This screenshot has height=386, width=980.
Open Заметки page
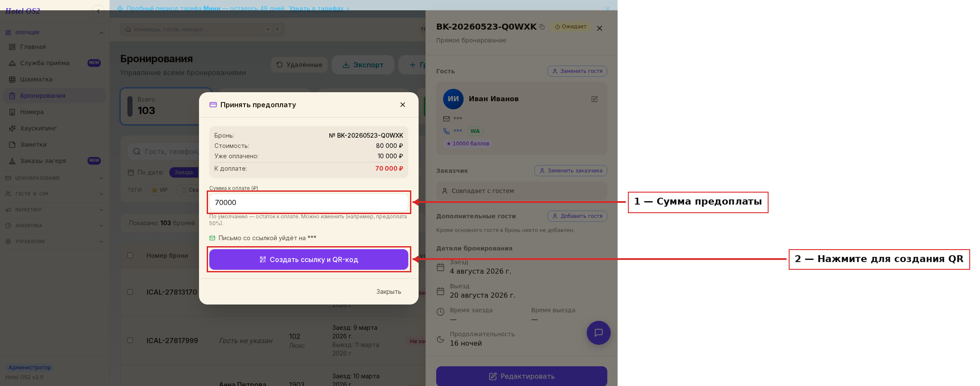pyautogui.click(x=54, y=145)
